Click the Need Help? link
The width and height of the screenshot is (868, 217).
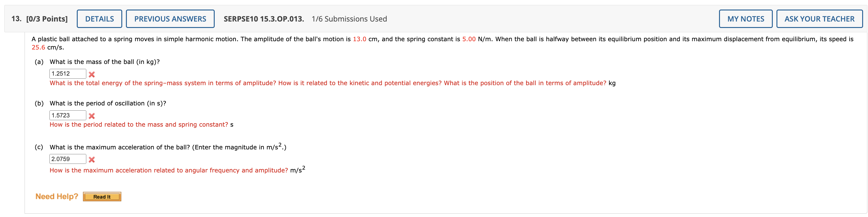[57, 196]
